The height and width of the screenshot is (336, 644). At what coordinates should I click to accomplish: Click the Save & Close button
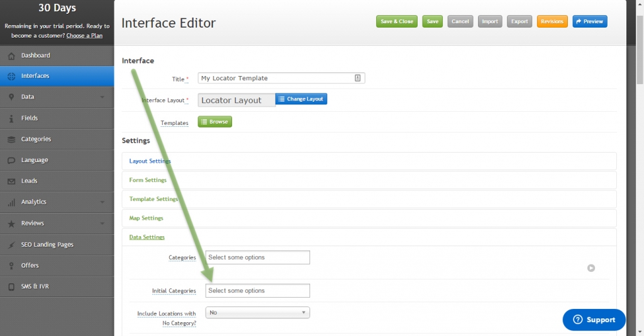pyautogui.click(x=397, y=21)
